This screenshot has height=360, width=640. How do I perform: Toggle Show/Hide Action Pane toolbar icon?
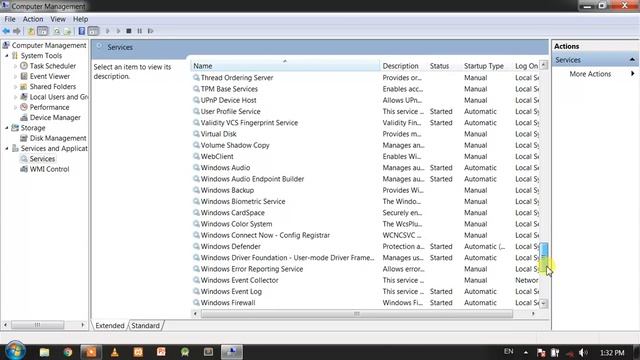[x=93, y=31]
